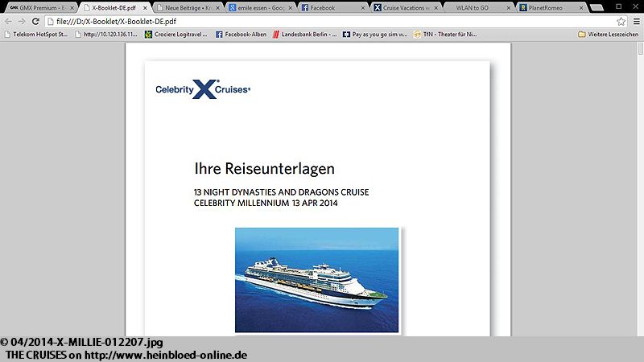
Task: Bookmark this page with the star icon
Action: coord(621,22)
